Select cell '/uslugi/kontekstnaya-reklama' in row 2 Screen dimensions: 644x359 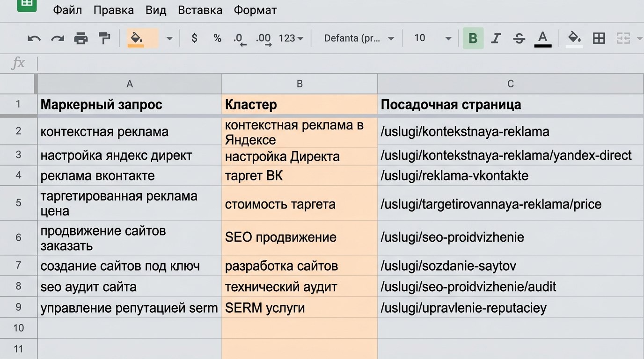point(511,131)
